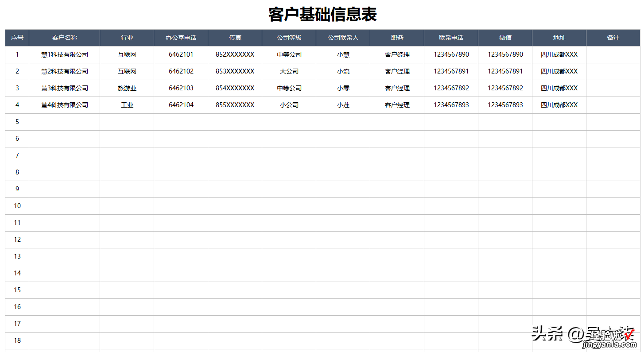Select 联系电话 cell 1234567890

click(x=451, y=54)
